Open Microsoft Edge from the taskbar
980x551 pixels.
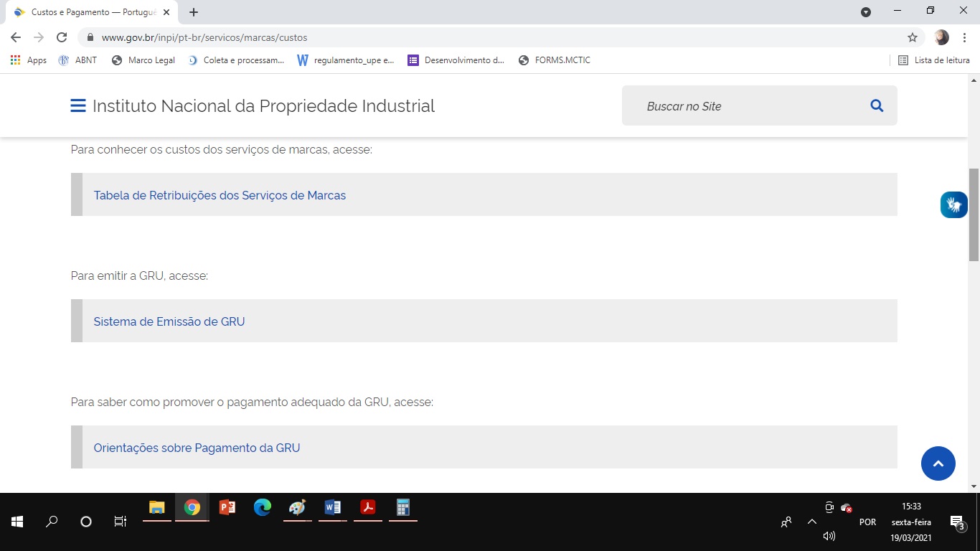click(263, 508)
